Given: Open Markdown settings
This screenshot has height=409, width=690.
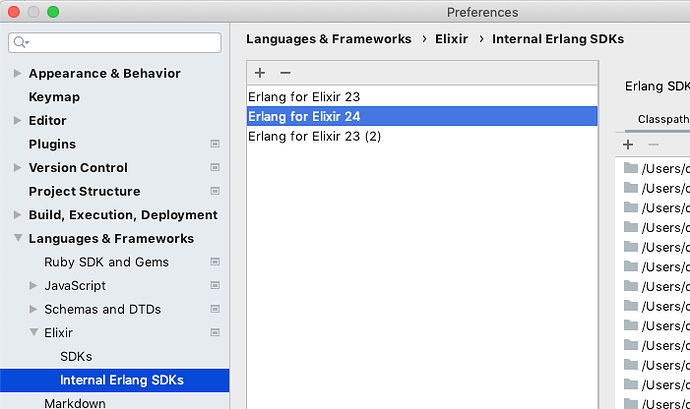Looking at the screenshot, I should click(x=75, y=403).
